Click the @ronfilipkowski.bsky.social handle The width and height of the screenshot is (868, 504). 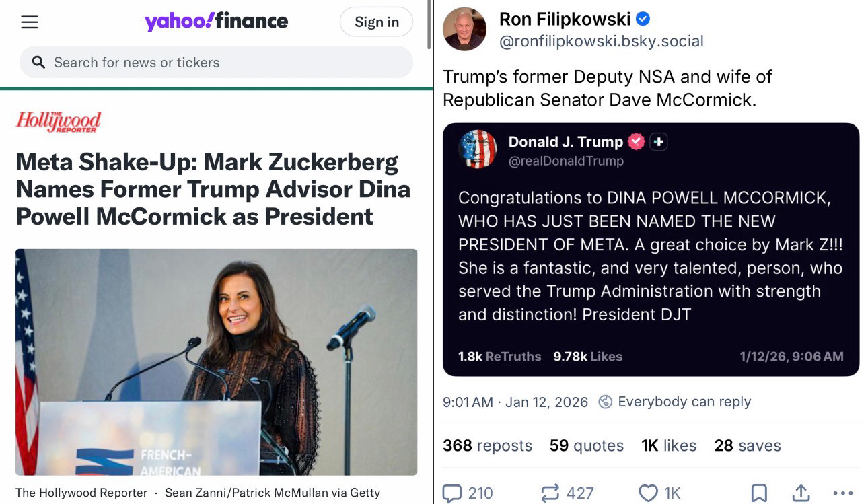coord(601,42)
